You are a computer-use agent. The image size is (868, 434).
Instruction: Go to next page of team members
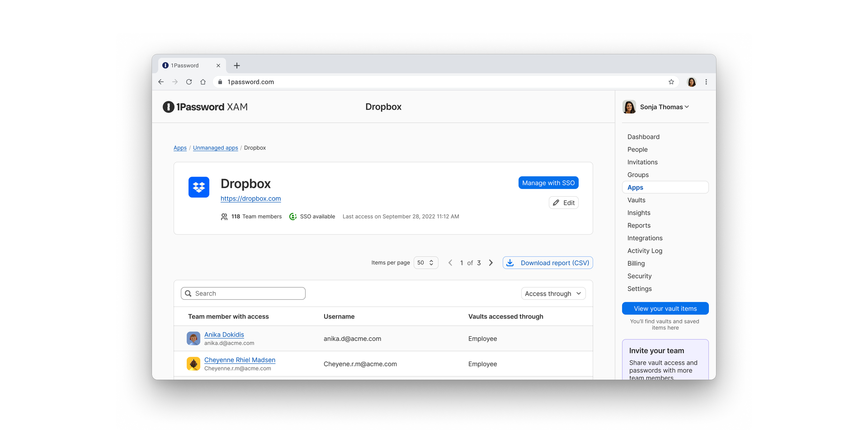(491, 262)
